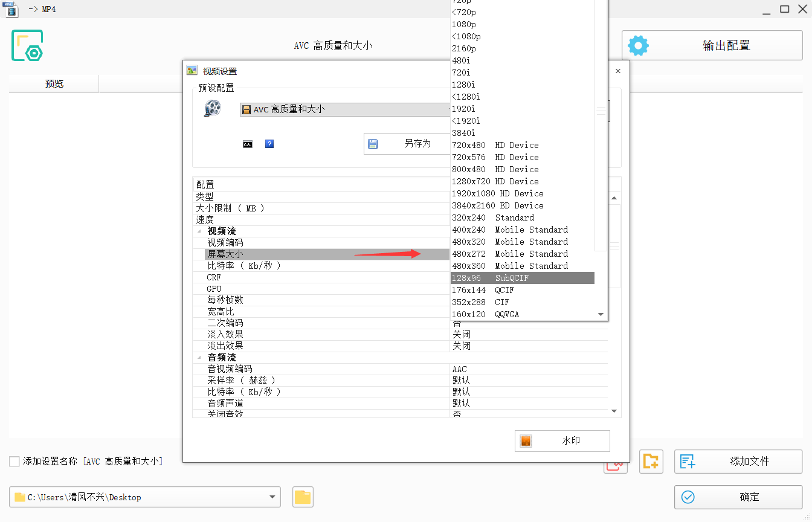Click the resolution list scroll down arrow
Viewport: 812px width, 522px height.
coord(601,314)
